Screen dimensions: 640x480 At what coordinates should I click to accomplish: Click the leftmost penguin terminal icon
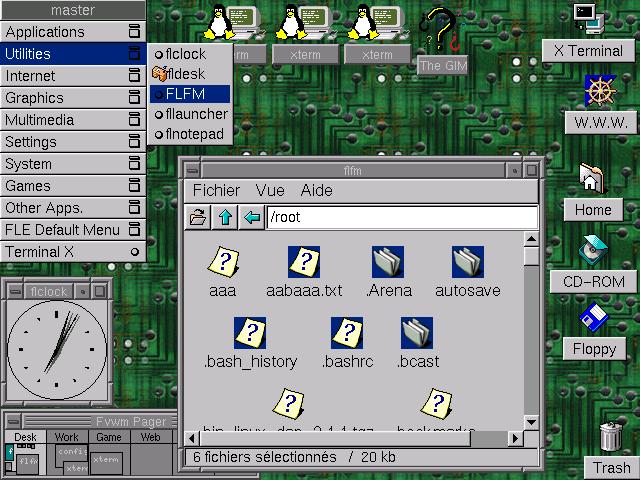[233, 22]
